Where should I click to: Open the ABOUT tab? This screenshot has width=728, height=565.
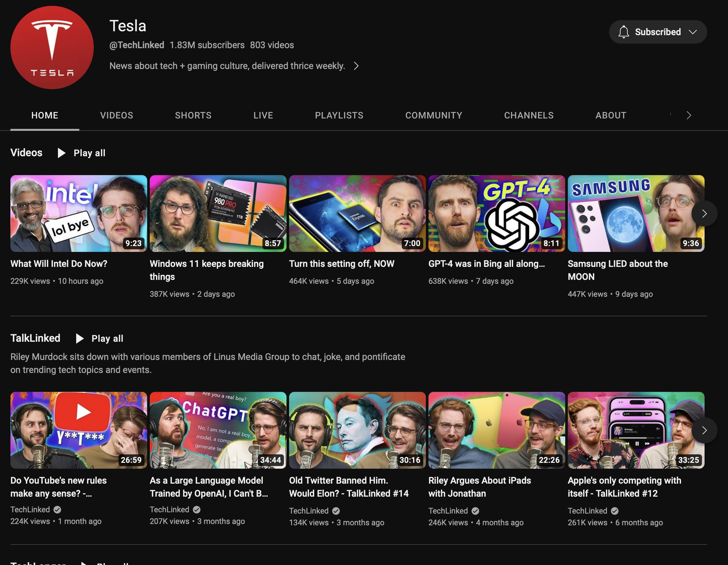(610, 115)
